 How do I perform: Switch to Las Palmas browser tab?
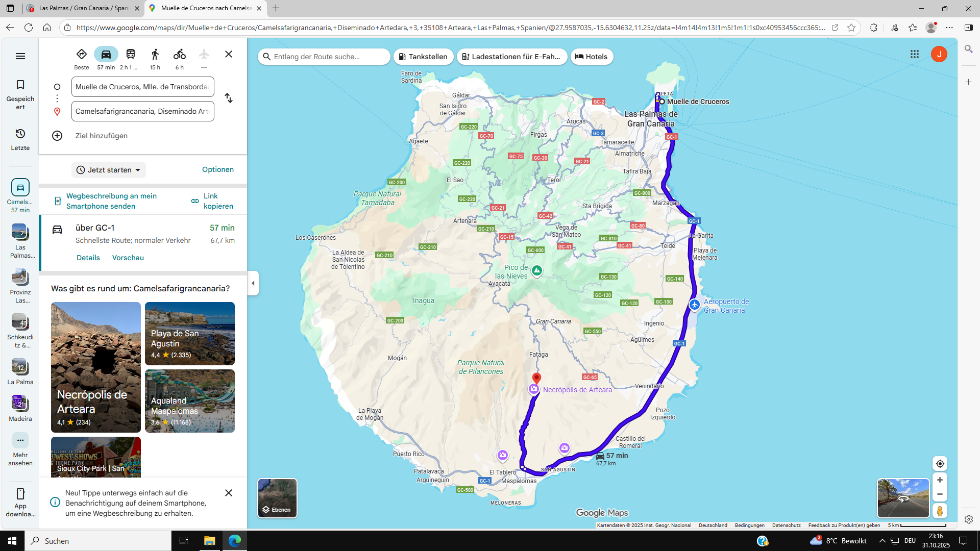point(84,8)
